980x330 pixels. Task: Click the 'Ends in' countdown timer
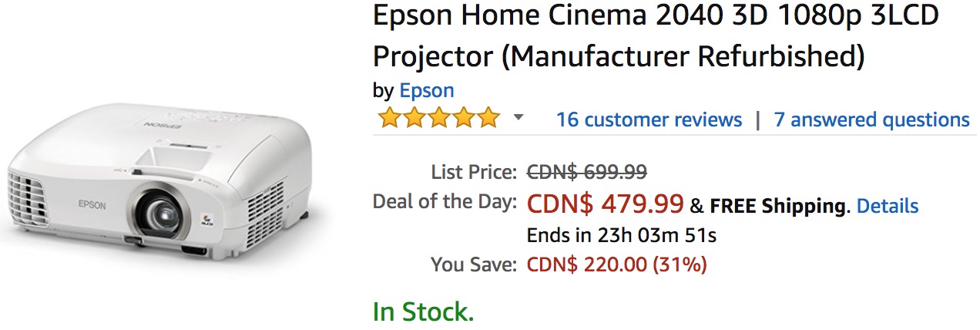pos(622,234)
